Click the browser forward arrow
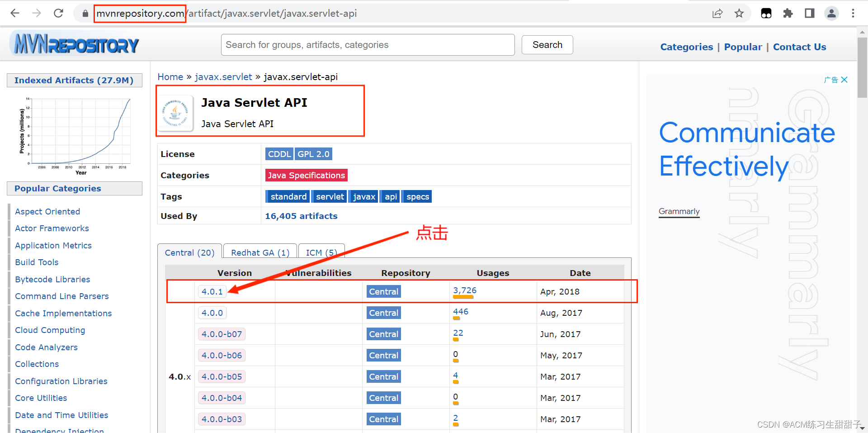Viewport: 868px width, 433px height. click(37, 13)
